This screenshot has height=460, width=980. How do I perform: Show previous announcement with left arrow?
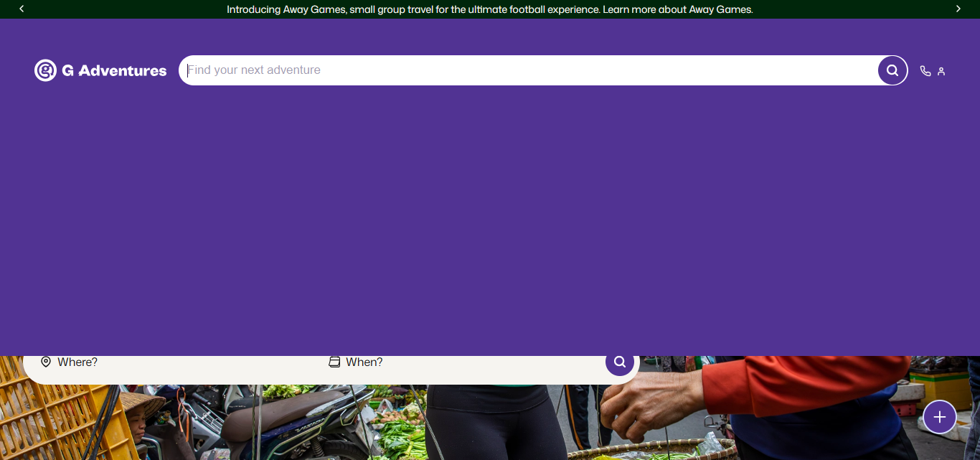coord(22,9)
